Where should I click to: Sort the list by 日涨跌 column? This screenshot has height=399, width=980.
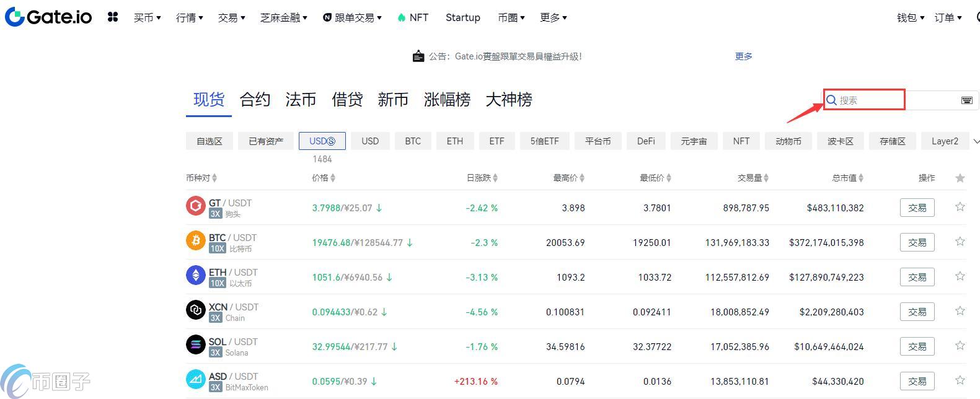(482, 178)
